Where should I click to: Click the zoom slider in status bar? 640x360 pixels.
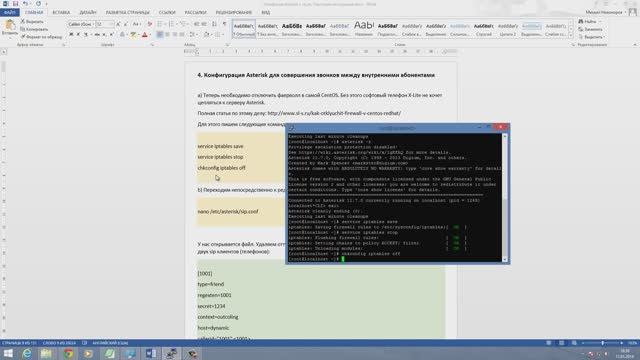pyautogui.click(x=602, y=343)
